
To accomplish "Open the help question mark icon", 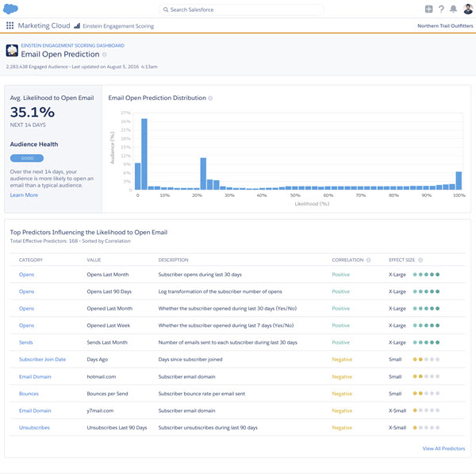I will [x=441, y=9].
